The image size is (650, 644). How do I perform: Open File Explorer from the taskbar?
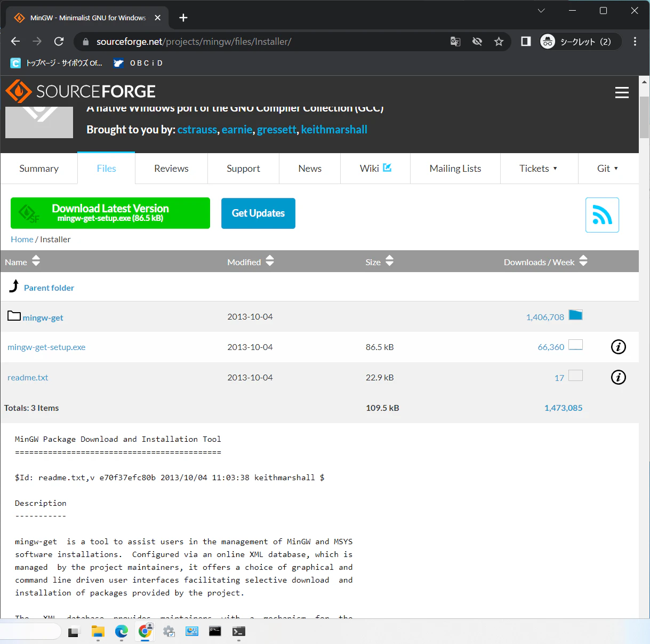[98, 631]
